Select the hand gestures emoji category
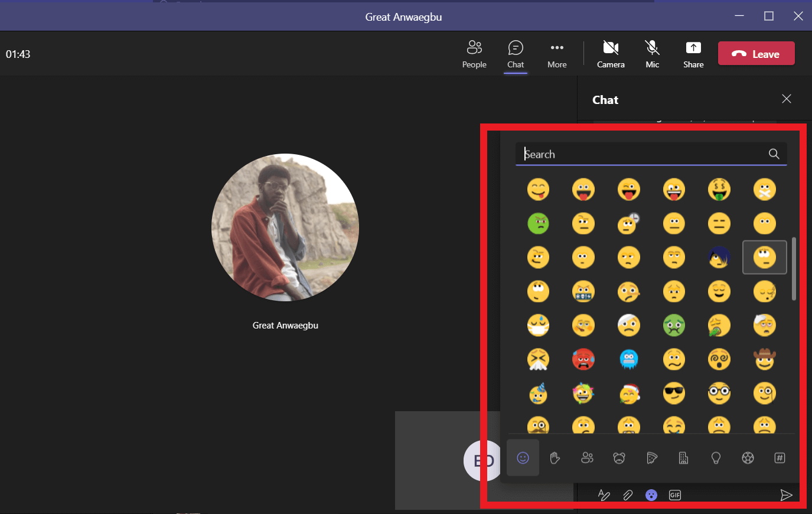Image resolution: width=812 pixels, height=514 pixels. coord(555,458)
